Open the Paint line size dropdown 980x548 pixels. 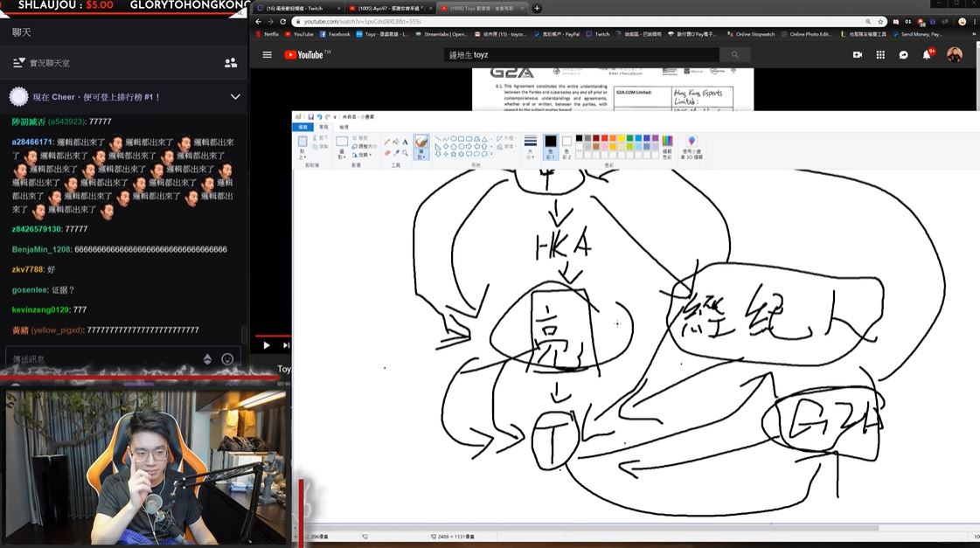(530, 145)
